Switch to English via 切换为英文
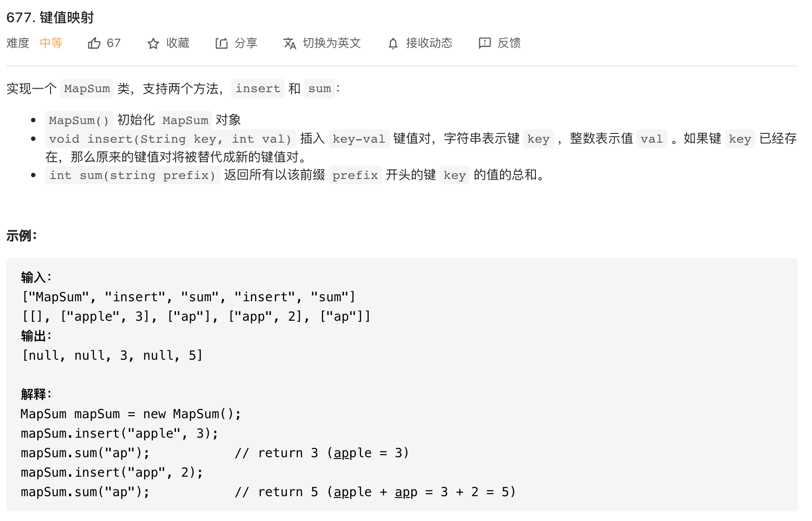812x521 pixels. 332,43
